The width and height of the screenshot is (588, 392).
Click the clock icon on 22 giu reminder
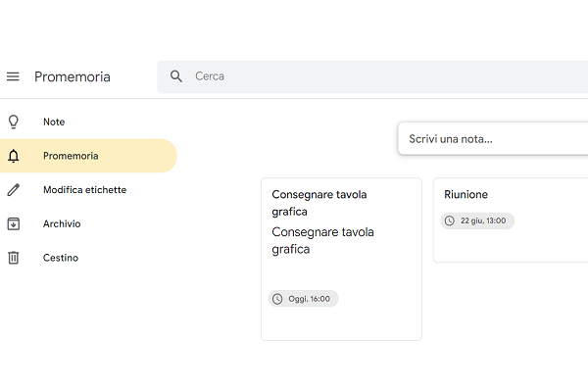(450, 220)
